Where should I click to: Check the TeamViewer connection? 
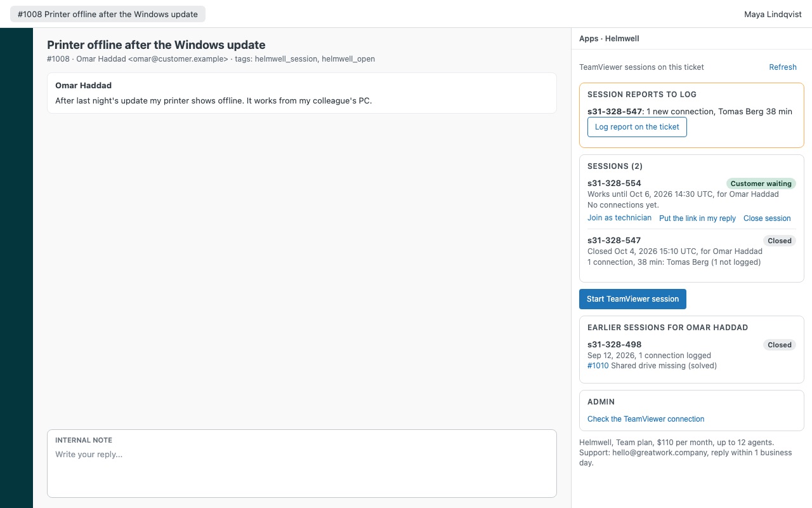point(646,419)
